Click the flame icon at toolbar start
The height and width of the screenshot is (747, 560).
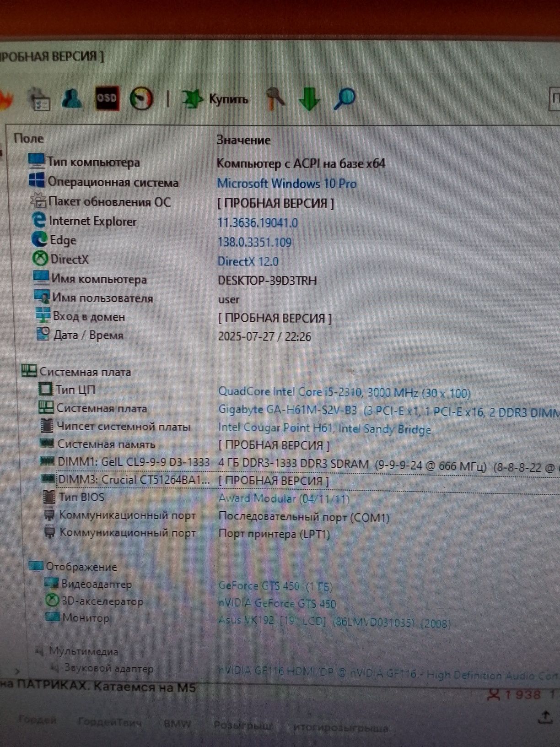pos(6,100)
